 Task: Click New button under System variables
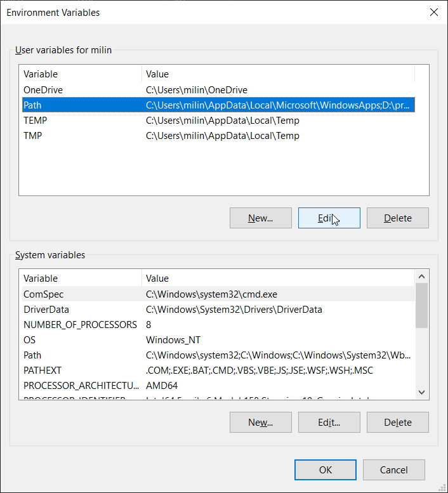tap(260, 423)
